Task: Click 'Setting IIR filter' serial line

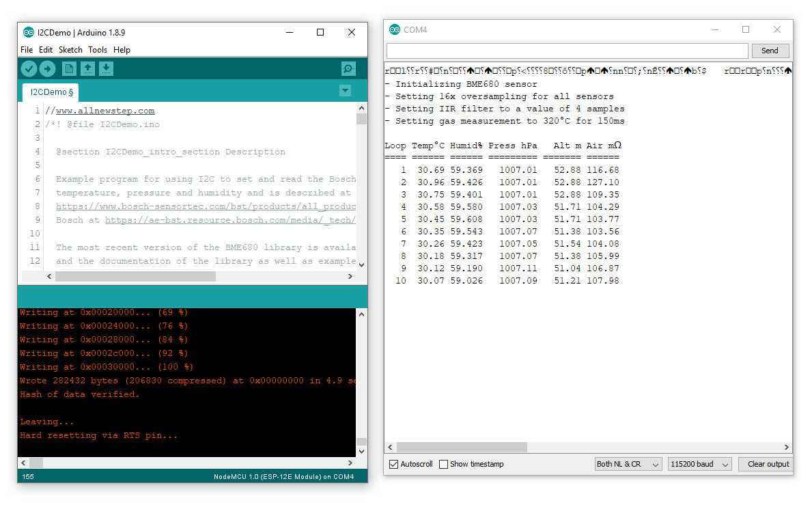Action: pos(505,109)
